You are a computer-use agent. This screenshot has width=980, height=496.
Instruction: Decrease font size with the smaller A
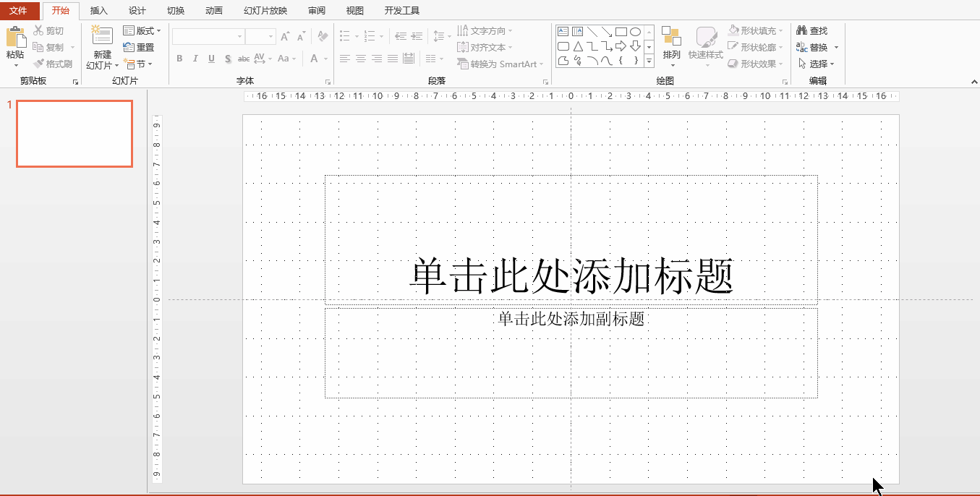coord(300,36)
